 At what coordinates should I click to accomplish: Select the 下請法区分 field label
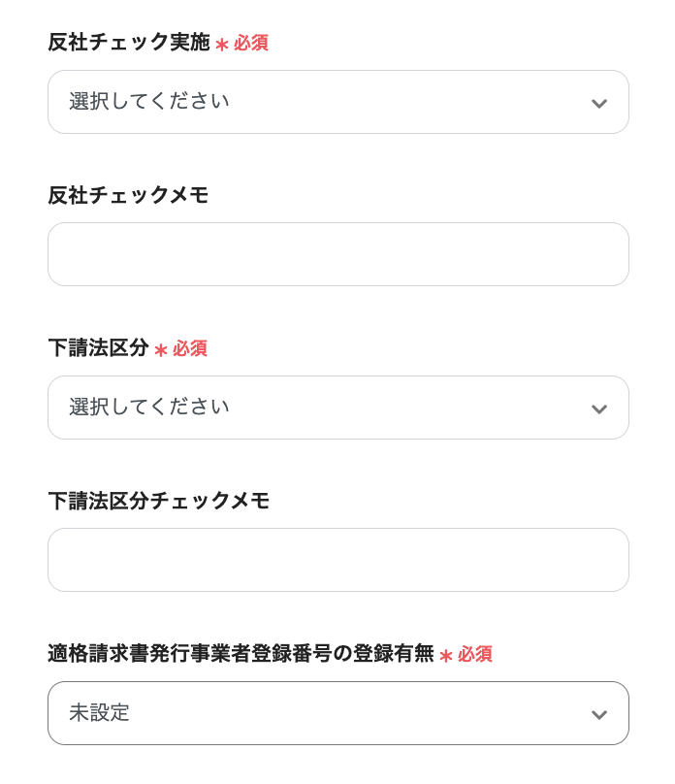[98, 348]
